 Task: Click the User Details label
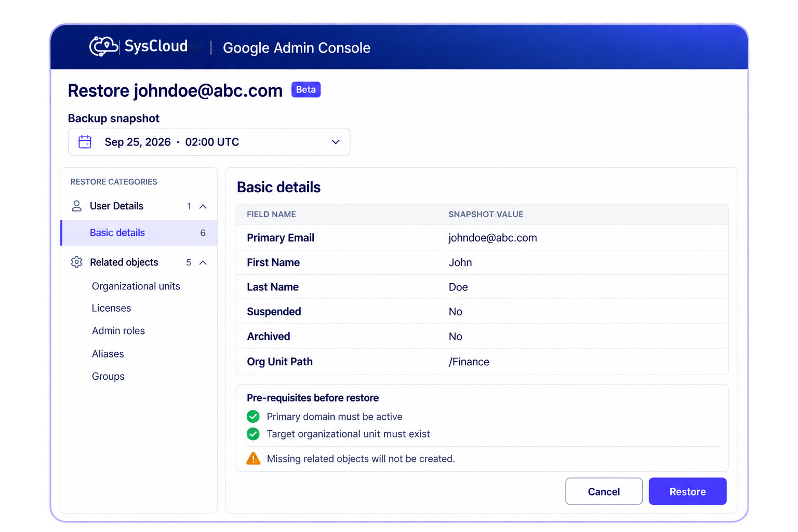(116, 206)
